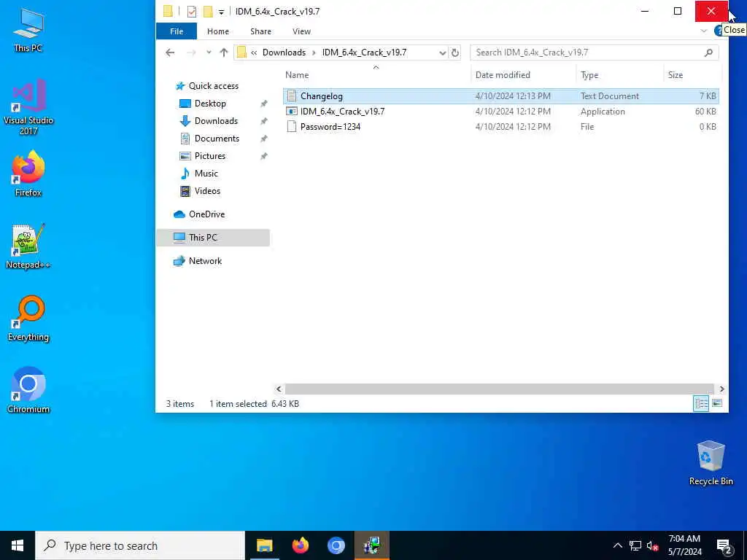Viewport: 747px width, 560px height.
Task: Open Chromium desktop shortcut
Action: [x=28, y=390]
